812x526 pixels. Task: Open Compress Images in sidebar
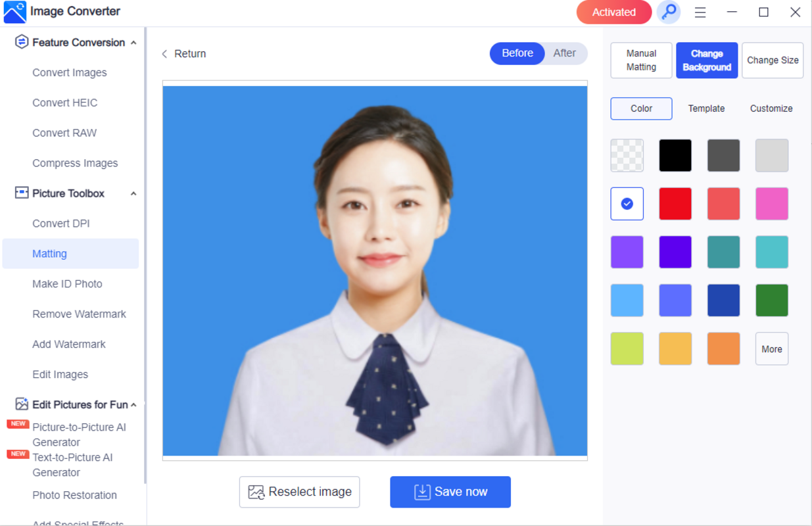pos(75,164)
